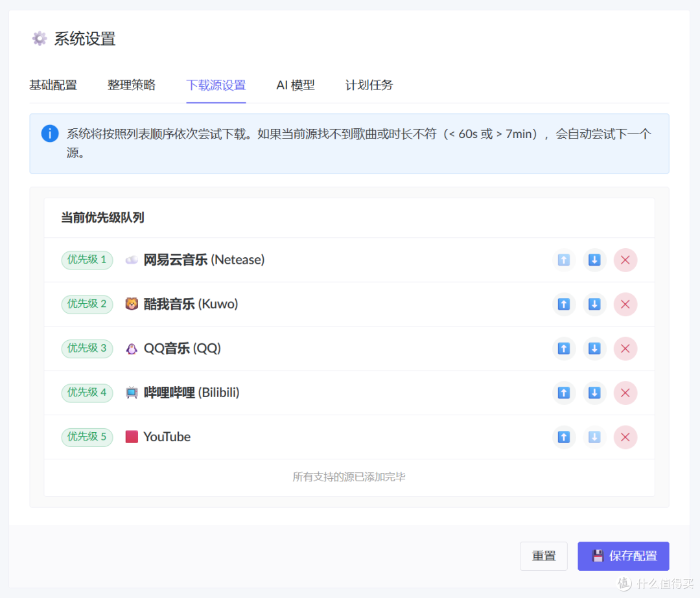700x598 pixels.
Task: Open the 基础配置 tab
Action: [53, 85]
